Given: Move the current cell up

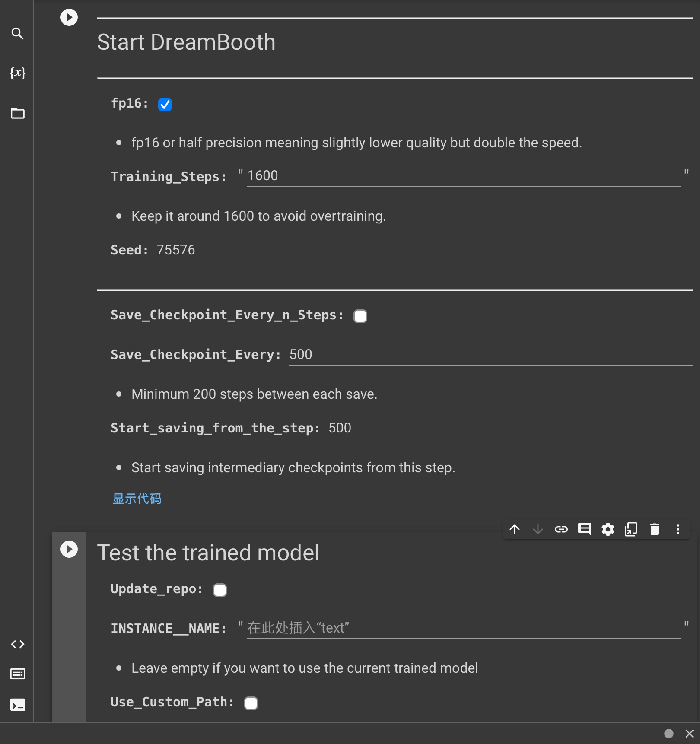Looking at the screenshot, I should pyautogui.click(x=515, y=529).
